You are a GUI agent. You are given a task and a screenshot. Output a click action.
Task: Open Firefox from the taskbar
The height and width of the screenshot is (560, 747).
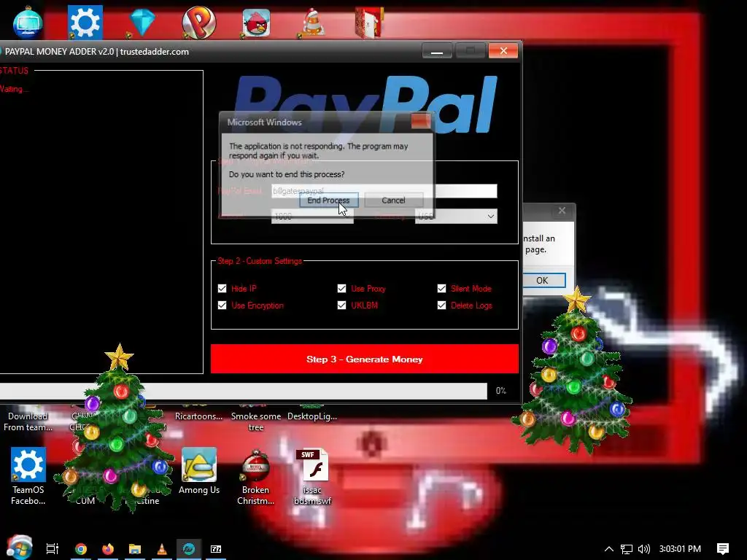point(108,549)
